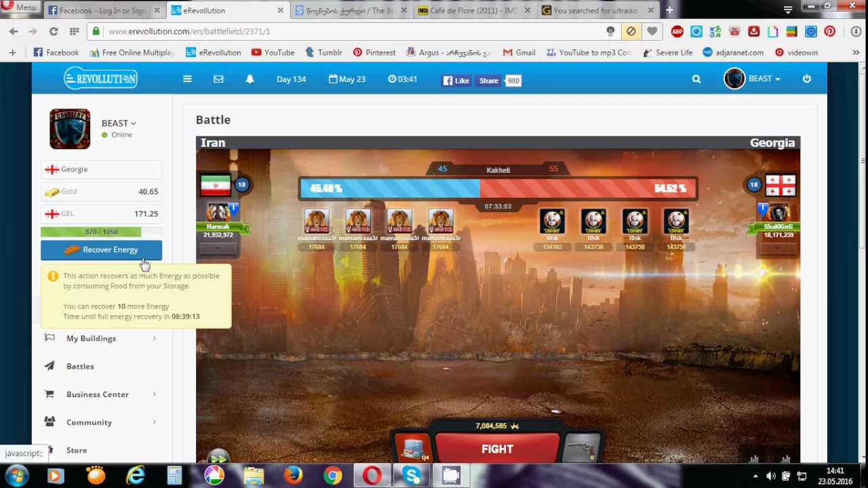This screenshot has height=488, width=868.
Task: Reload the page
Action: point(54,31)
